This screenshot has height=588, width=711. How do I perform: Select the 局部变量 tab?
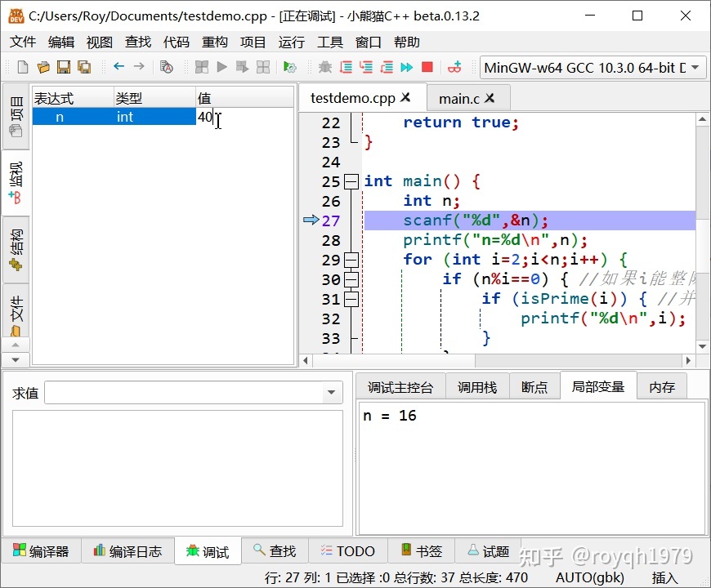tap(598, 386)
